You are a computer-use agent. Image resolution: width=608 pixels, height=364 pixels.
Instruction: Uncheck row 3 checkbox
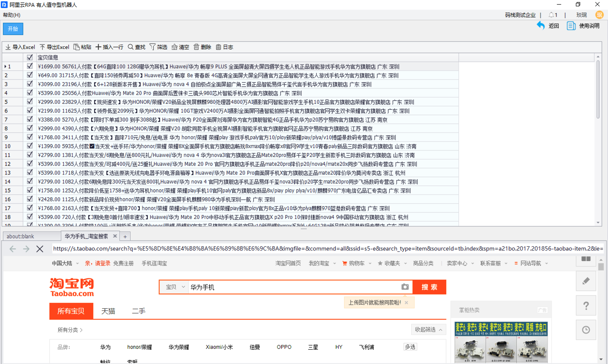pyautogui.click(x=30, y=84)
